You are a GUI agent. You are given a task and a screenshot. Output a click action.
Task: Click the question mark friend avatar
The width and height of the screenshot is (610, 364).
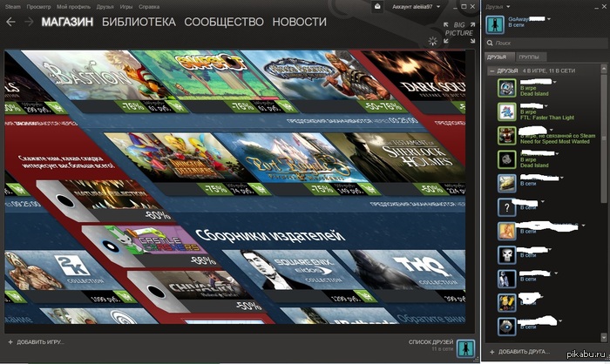click(x=507, y=207)
